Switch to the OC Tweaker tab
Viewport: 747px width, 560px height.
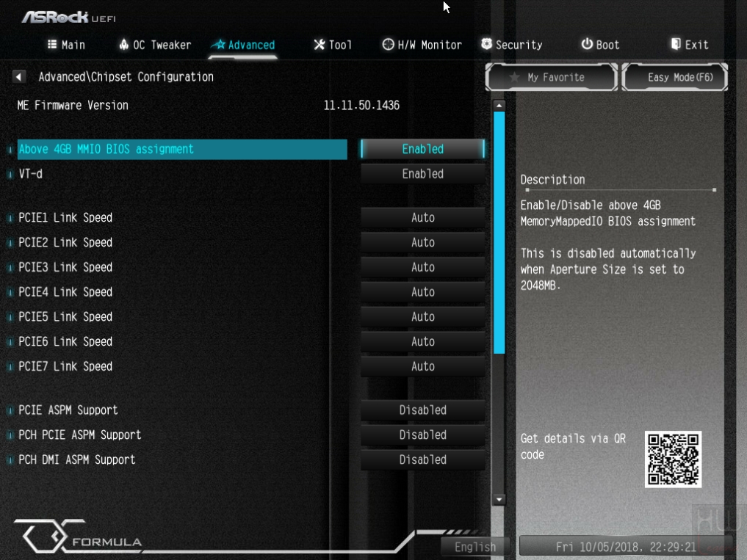click(155, 45)
